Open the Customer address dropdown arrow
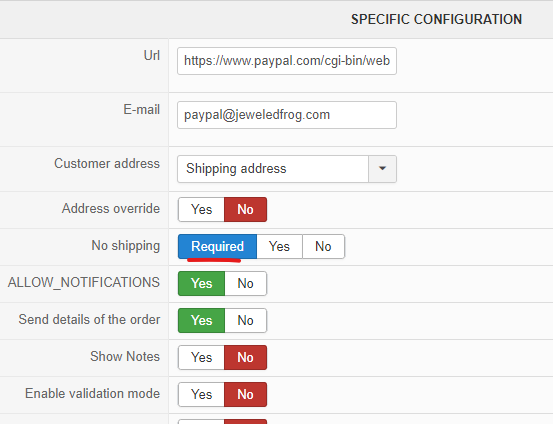The height and width of the screenshot is (424, 553). point(382,169)
